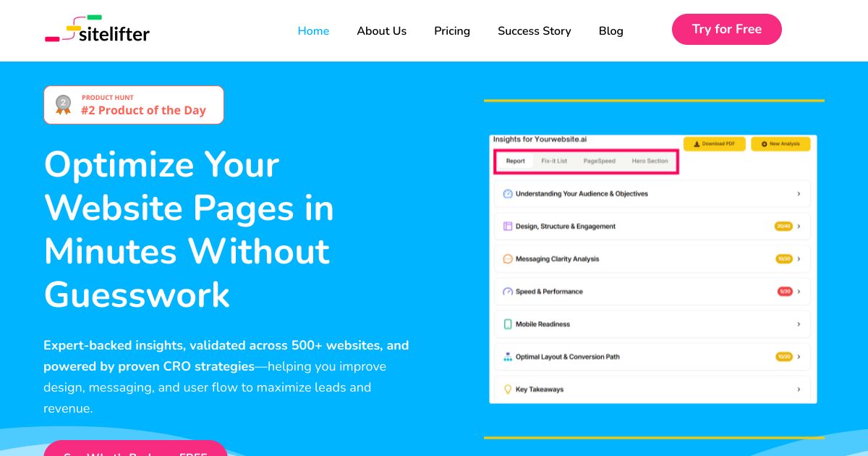
Task: Click the 'Optimize Your Website Pages' headline
Action: coord(190,229)
